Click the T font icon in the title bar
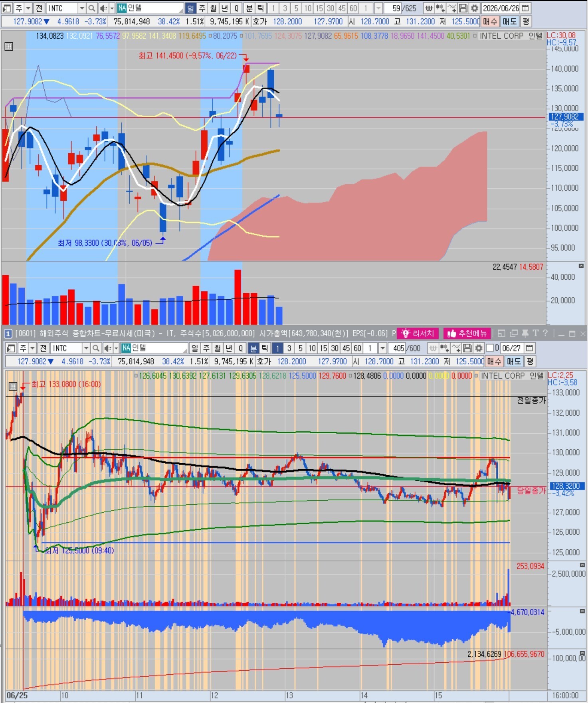Viewport: 588px width, 703px height. point(535,333)
